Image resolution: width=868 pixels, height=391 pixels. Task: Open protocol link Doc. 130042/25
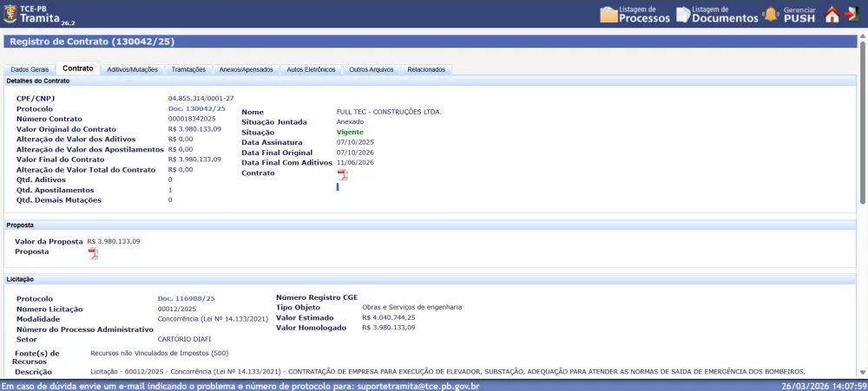pos(196,108)
